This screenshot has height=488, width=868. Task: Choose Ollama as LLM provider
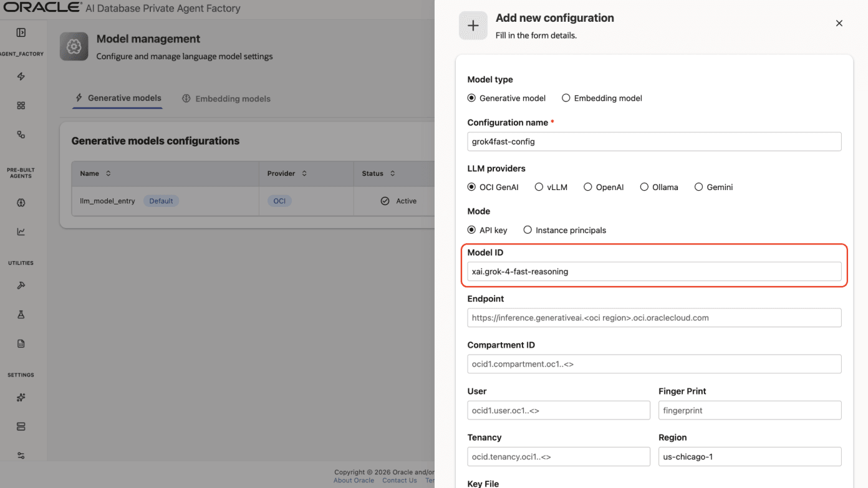[x=645, y=187]
